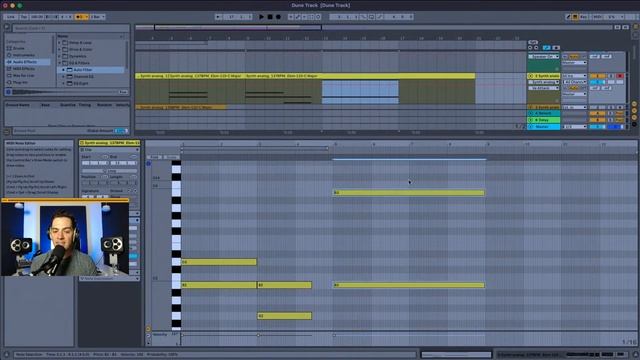Toggle the Arrangement Loop switch
The width and height of the screenshot is (640, 360).
tap(371, 17)
